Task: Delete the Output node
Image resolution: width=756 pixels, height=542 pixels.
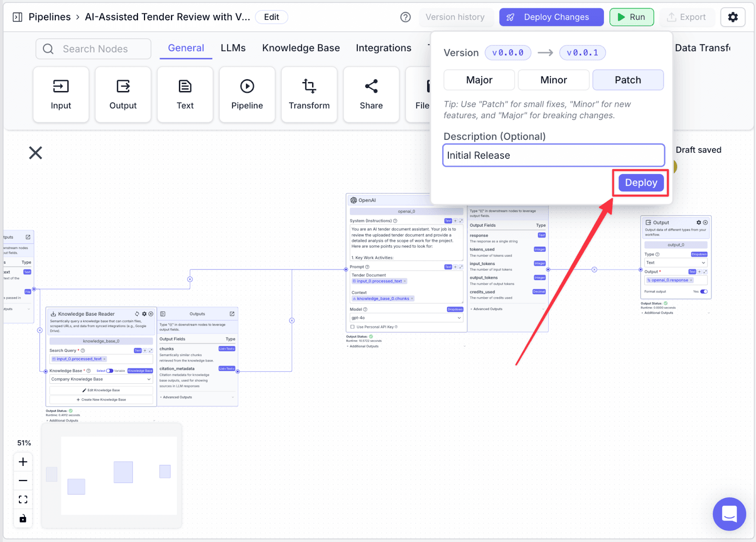Action: (705, 223)
